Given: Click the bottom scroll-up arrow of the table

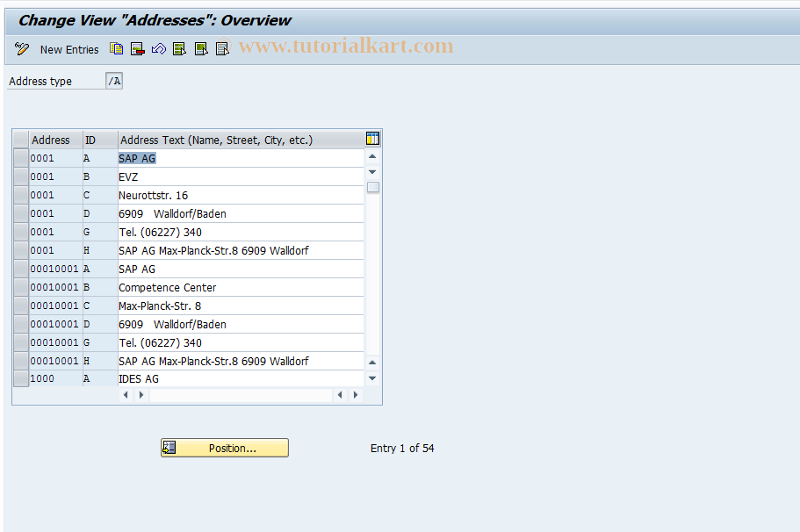Looking at the screenshot, I should tap(372, 363).
